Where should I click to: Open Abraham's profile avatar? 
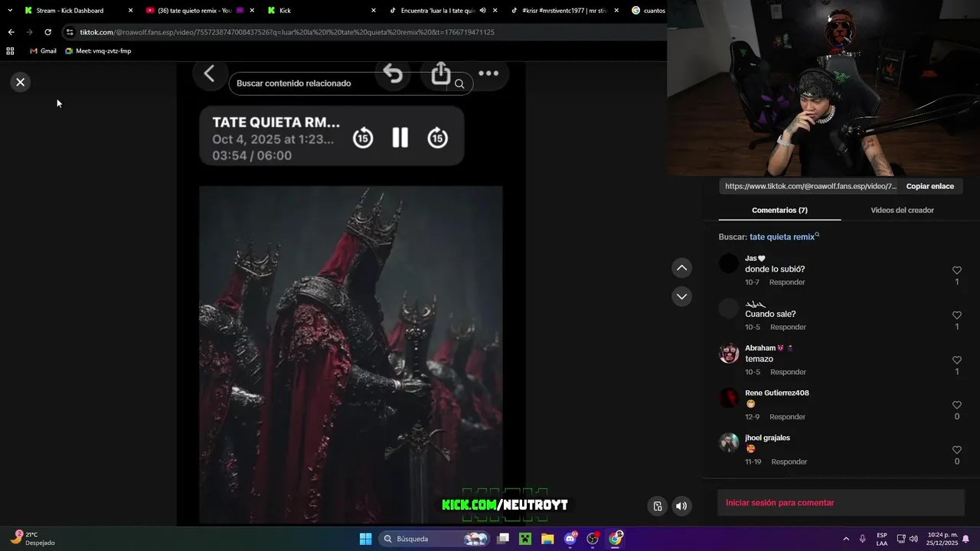coord(729,353)
